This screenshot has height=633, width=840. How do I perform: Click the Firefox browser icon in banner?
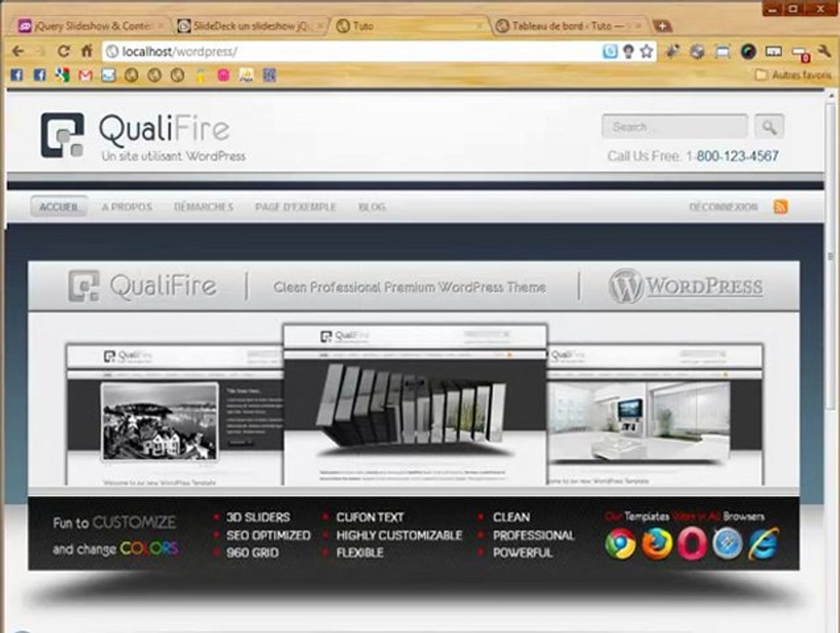[656, 543]
